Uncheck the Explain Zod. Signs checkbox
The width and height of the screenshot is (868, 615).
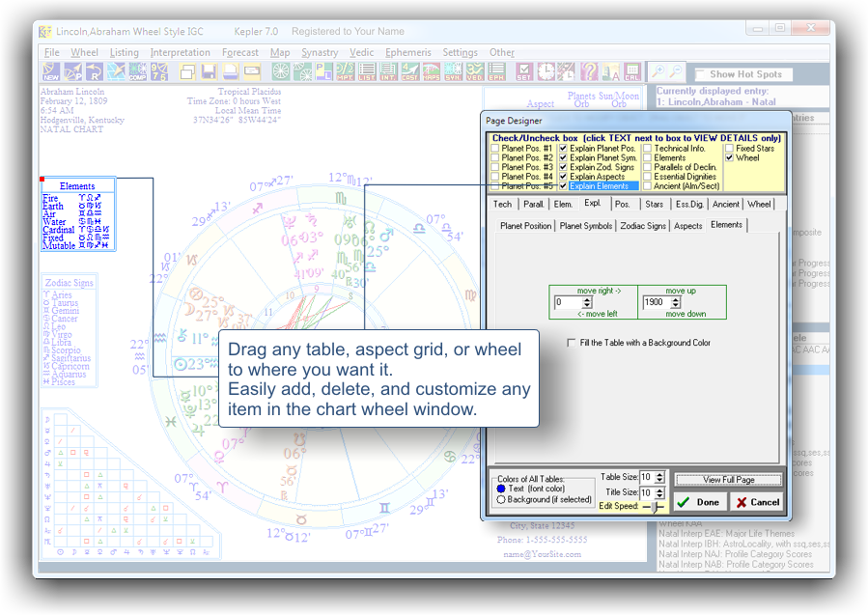tap(563, 167)
